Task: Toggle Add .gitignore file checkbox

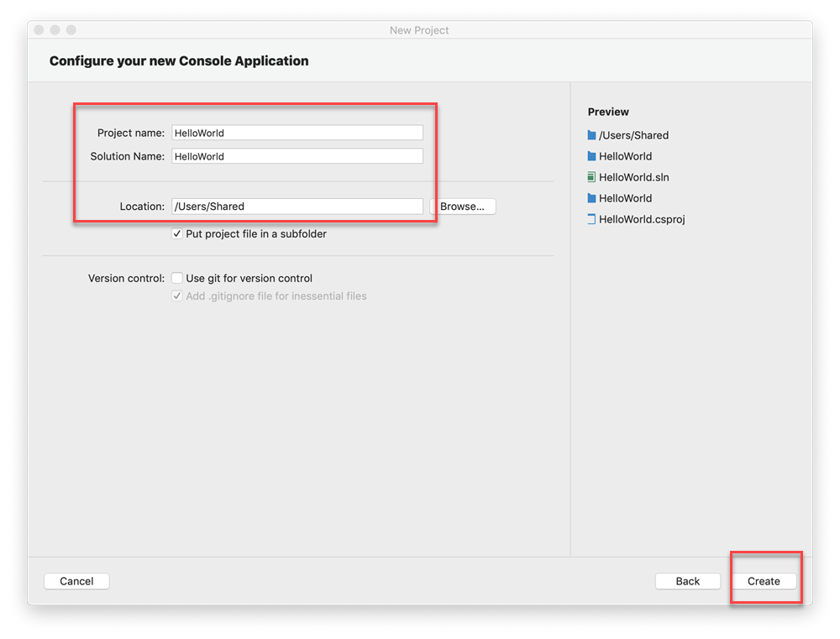Action: (176, 296)
